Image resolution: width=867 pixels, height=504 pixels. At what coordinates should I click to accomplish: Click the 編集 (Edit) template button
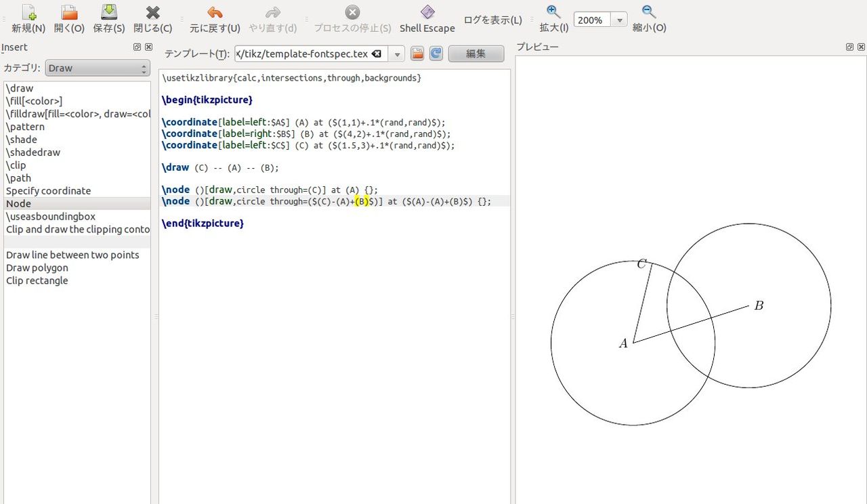coord(476,54)
